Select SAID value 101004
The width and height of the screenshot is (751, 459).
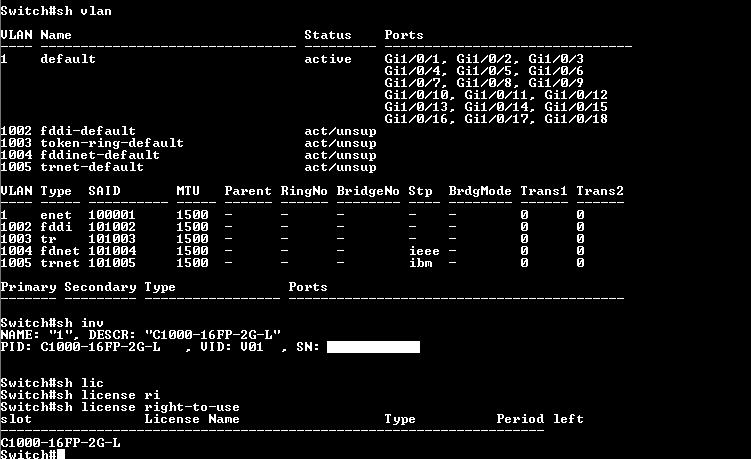[x=112, y=251]
